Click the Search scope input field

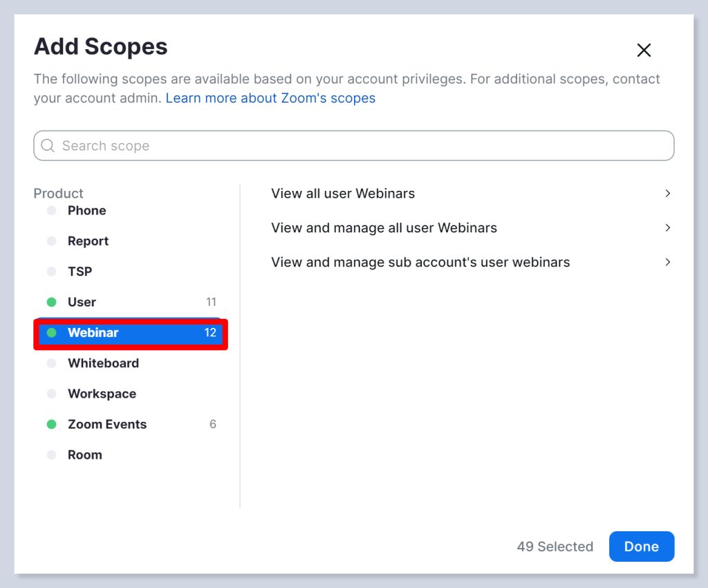point(360,146)
